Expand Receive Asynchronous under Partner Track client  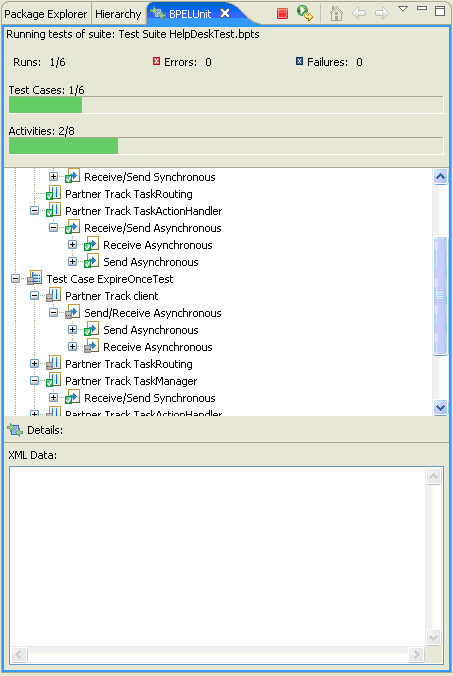click(72, 347)
